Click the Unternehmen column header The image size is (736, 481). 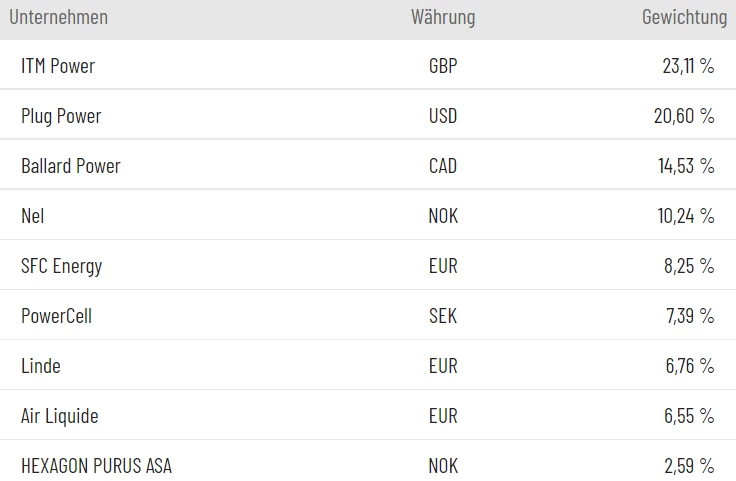(58, 17)
